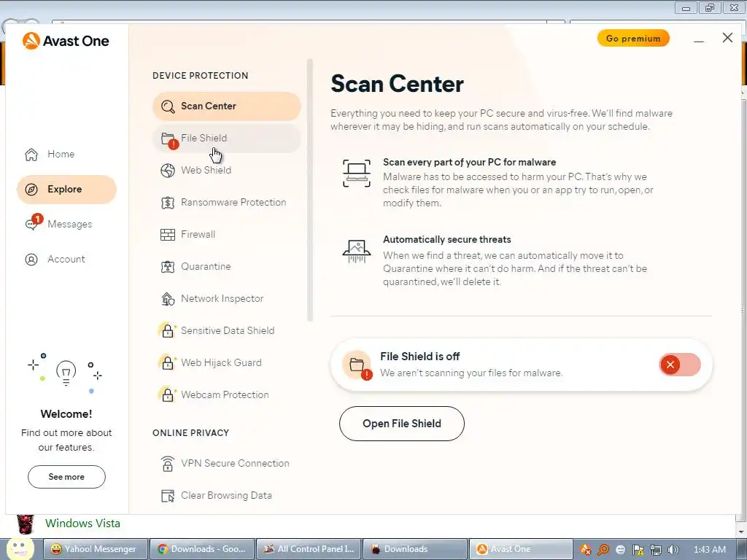This screenshot has width=747, height=560.
Task: Click the Go premium button
Action: point(633,39)
